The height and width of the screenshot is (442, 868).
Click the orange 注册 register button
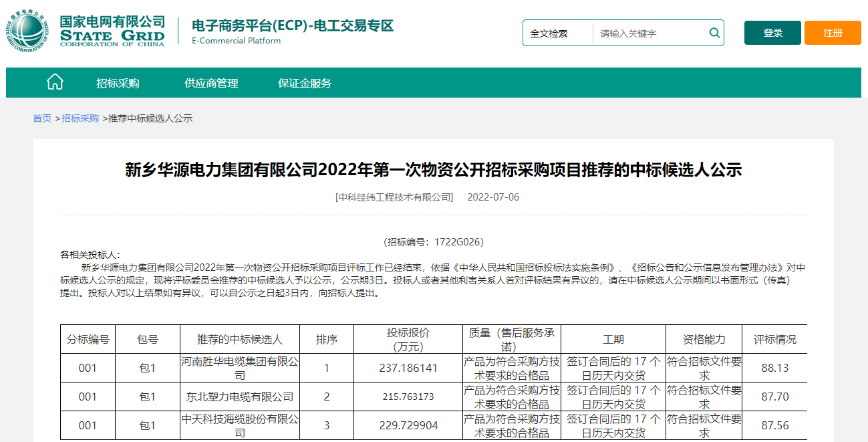coord(831,31)
